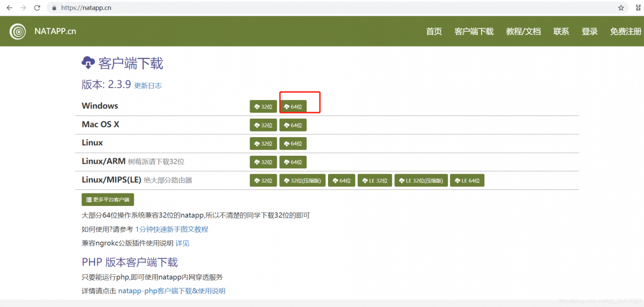Click the PHP 版本客户端下载 heading

pos(130,262)
